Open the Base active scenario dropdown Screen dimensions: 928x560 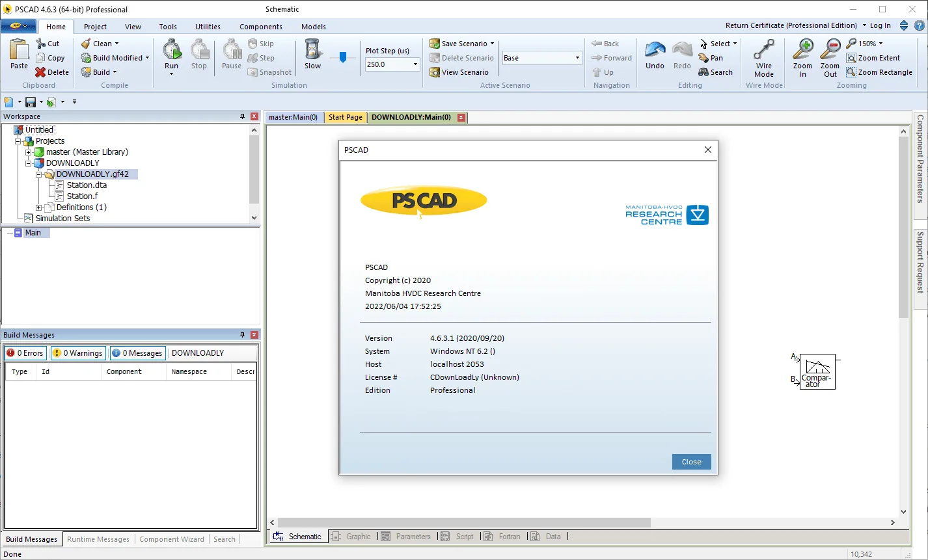577,58
